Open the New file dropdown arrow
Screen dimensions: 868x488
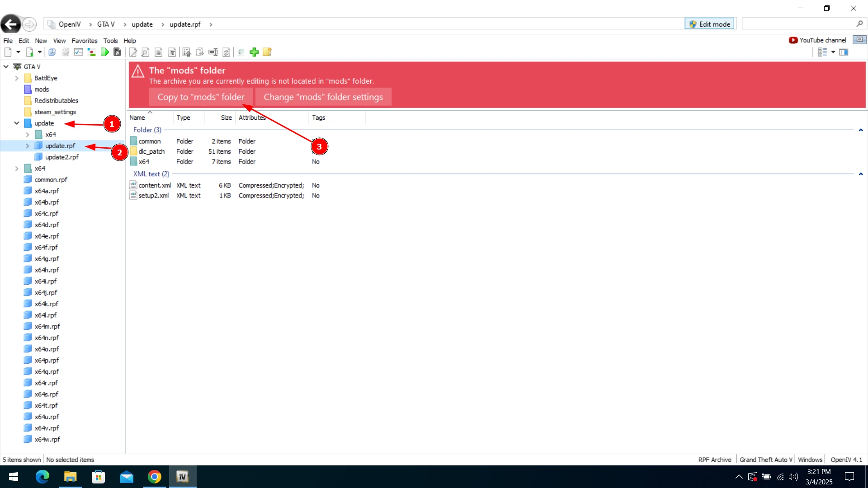coord(18,52)
